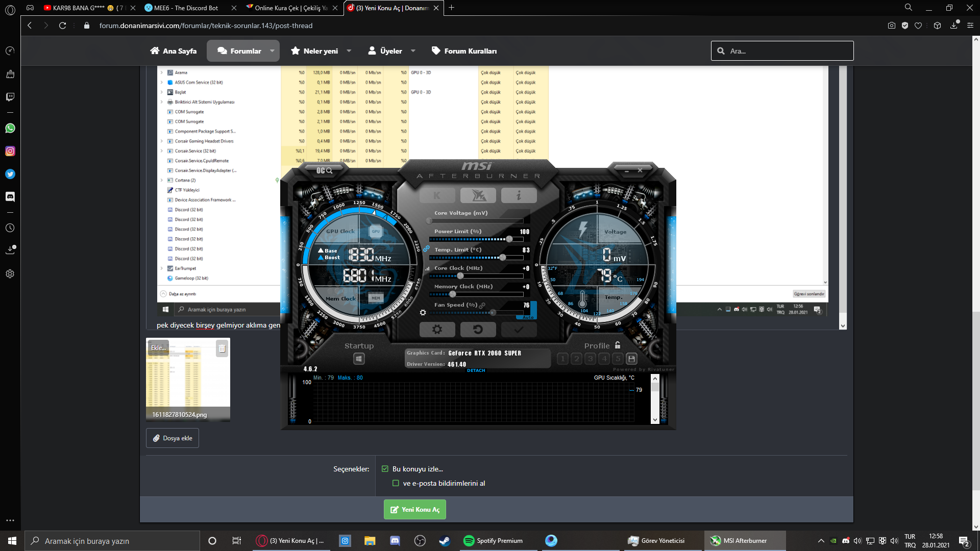Open fan speed settings gear icon
The image size is (980, 551).
pos(423,312)
